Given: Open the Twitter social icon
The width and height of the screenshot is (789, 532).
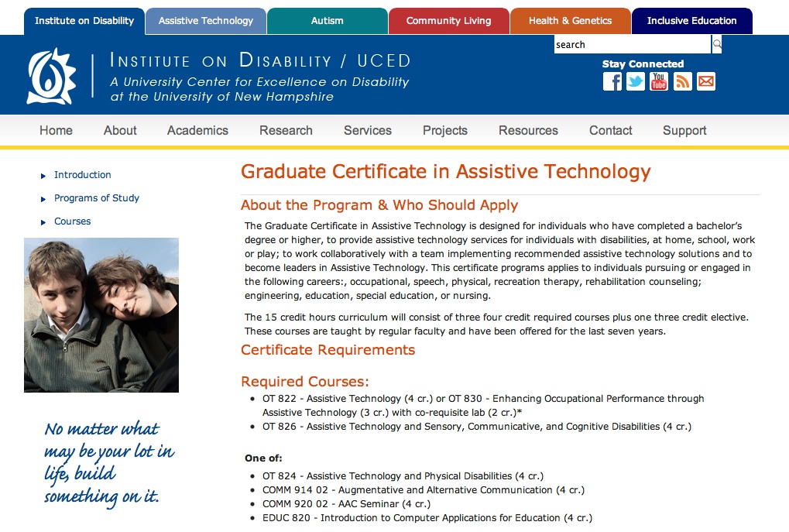Looking at the screenshot, I should coord(636,81).
